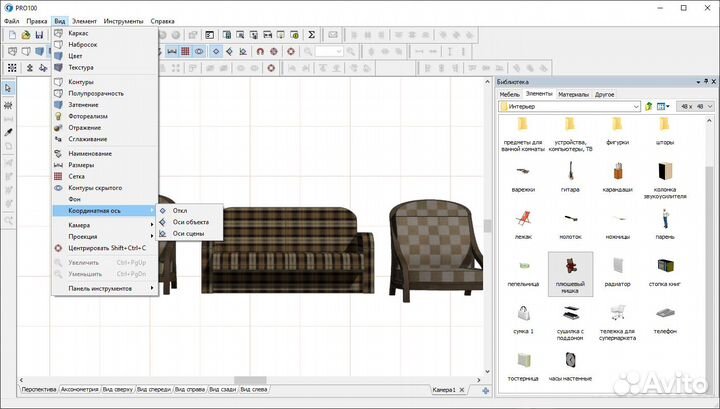This screenshot has width=720, height=409.
Task: Select the плюшевый мишка library item
Action: coord(570,272)
